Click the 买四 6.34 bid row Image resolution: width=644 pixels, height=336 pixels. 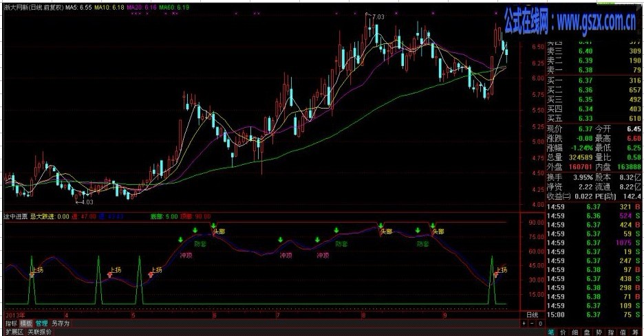(594, 109)
